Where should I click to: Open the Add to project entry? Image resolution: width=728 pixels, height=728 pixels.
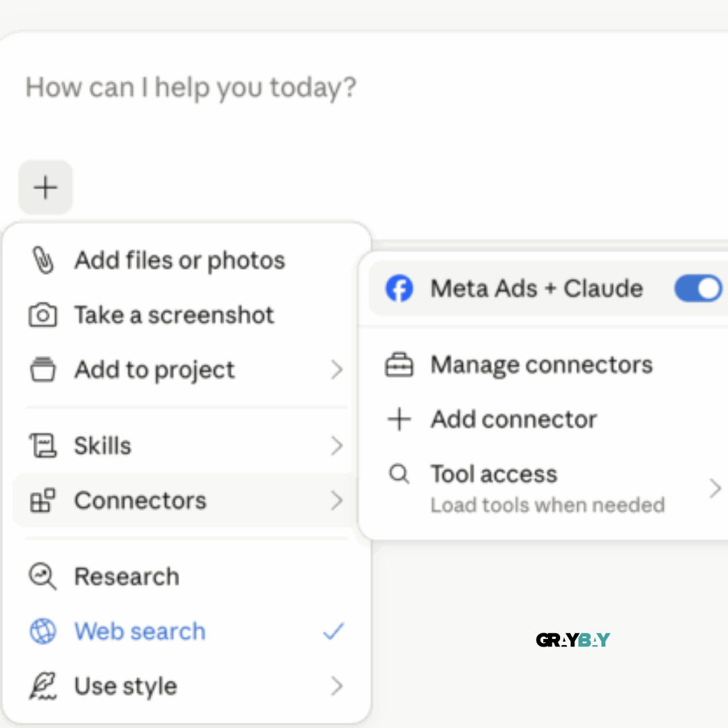[x=186, y=369]
